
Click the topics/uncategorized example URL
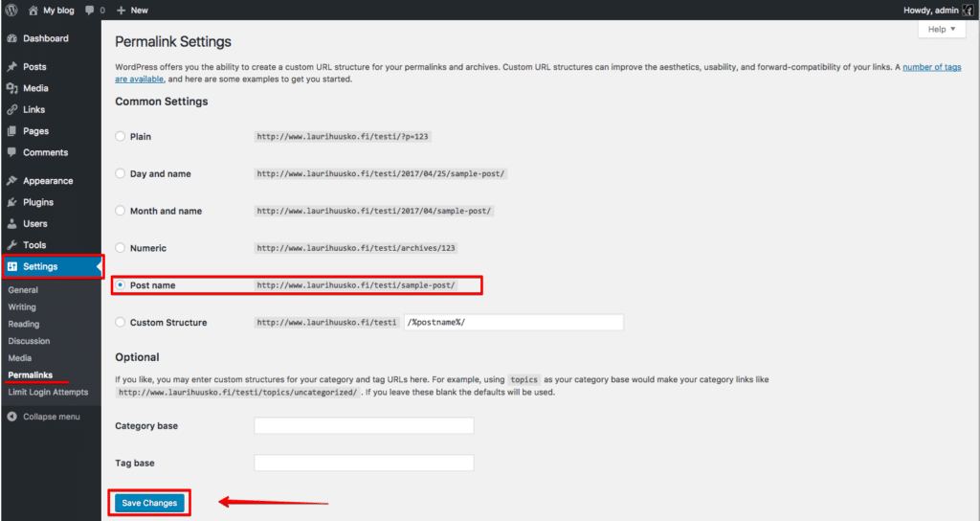point(238,392)
